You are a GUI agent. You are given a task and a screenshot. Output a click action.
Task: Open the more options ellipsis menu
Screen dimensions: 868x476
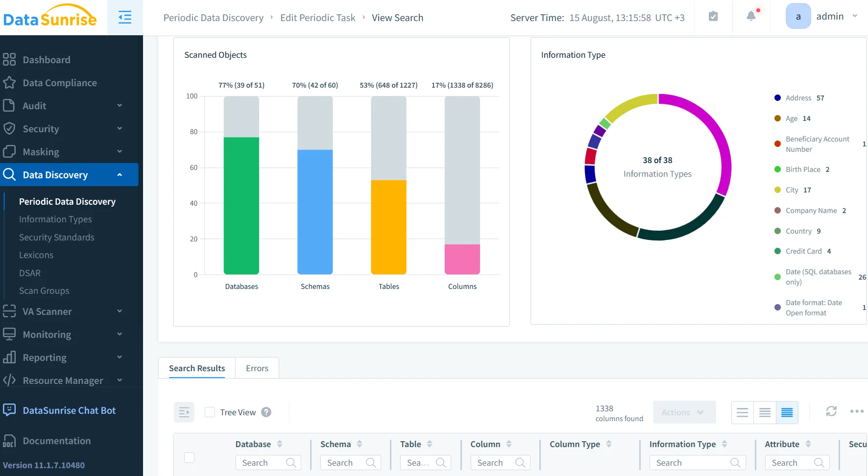pyautogui.click(x=856, y=412)
